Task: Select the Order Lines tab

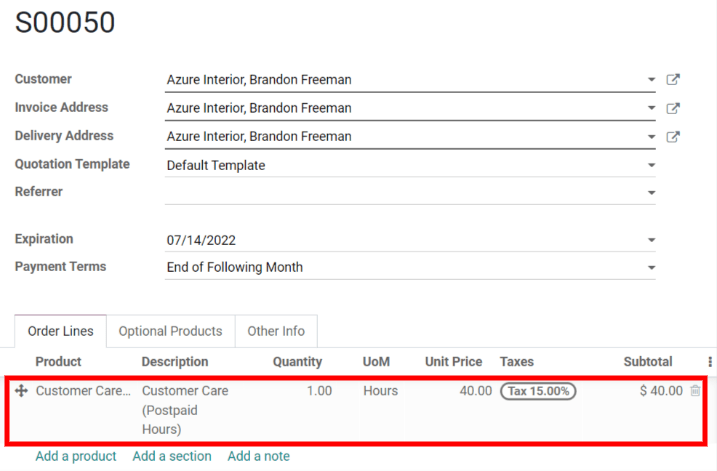Action: (x=60, y=331)
